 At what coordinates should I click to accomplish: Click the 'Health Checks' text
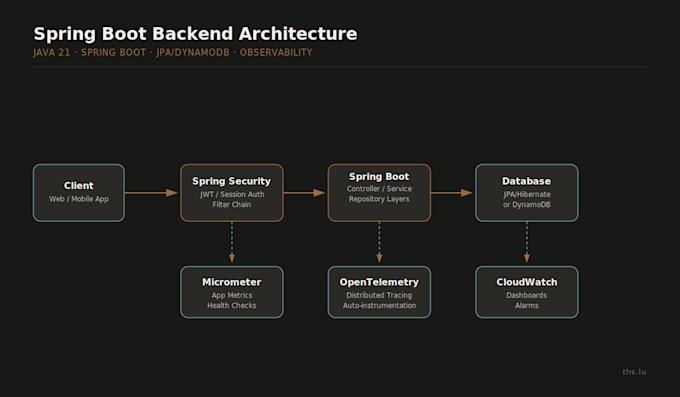[x=232, y=305]
